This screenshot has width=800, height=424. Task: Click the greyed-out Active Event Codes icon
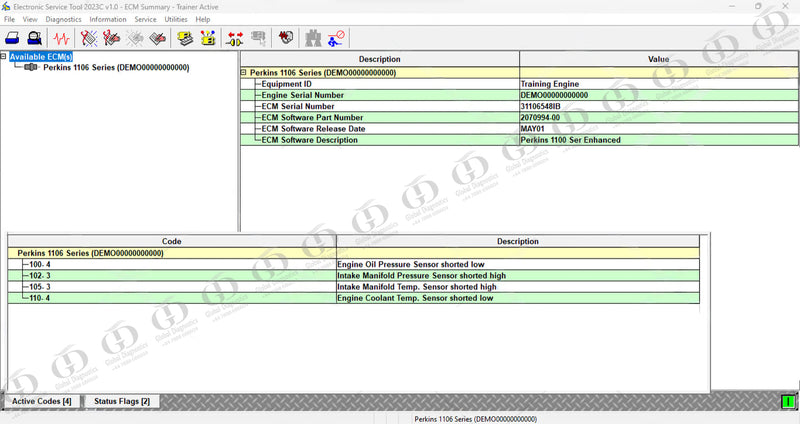135,38
